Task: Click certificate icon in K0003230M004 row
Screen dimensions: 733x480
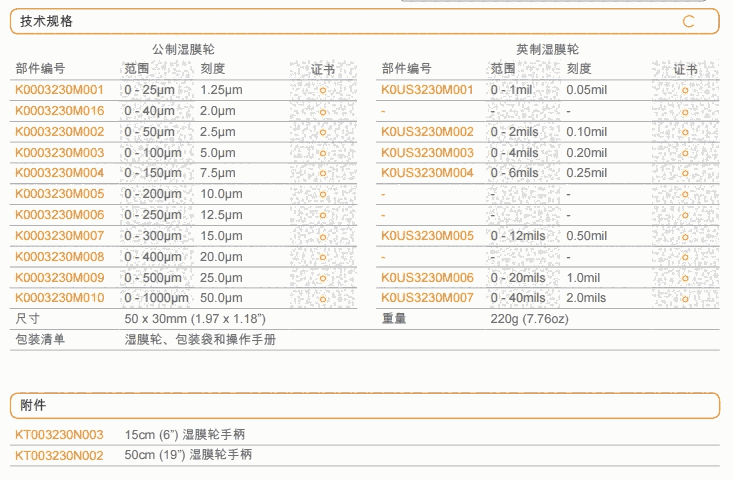Action: tap(322, 173)
